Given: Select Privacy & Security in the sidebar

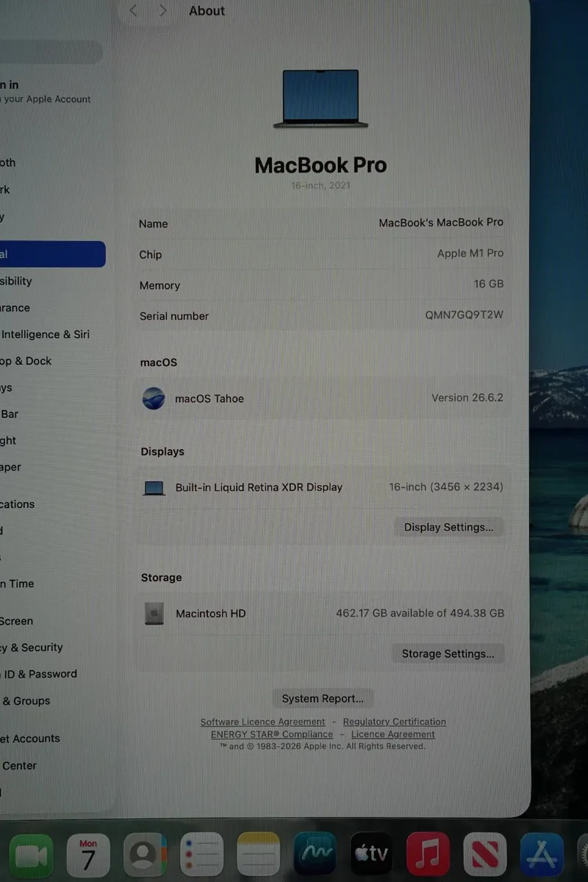Looking at the screenshot, I should click(x=32, y=648).
